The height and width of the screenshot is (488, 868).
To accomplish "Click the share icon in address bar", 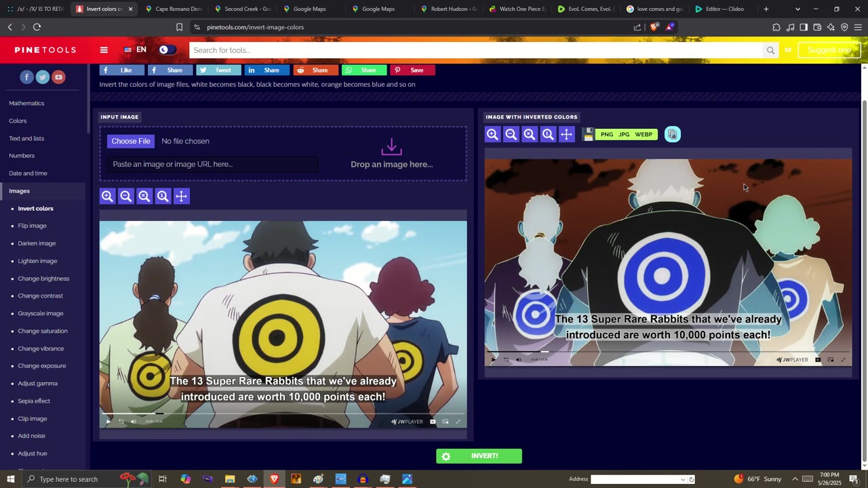I will point(637,27).
